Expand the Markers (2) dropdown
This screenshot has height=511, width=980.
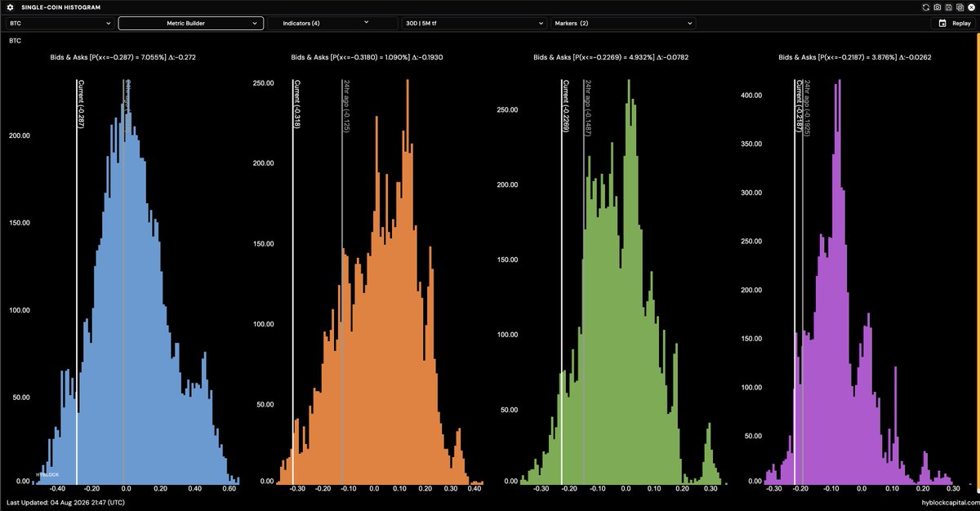tap(623, 24)
